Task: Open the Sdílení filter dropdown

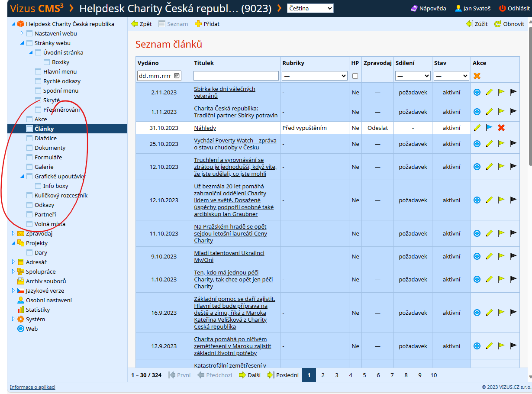Action: pyautogui.click(x=413, y=76)
